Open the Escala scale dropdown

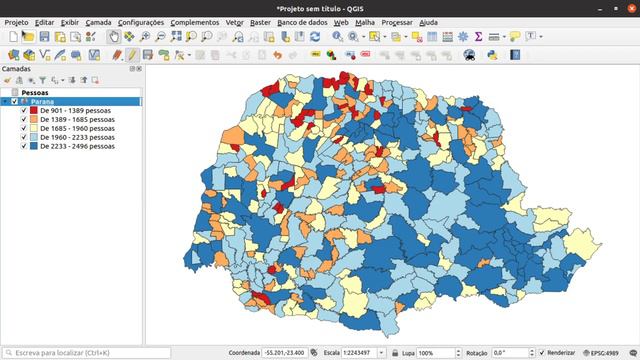click(381, 353)
